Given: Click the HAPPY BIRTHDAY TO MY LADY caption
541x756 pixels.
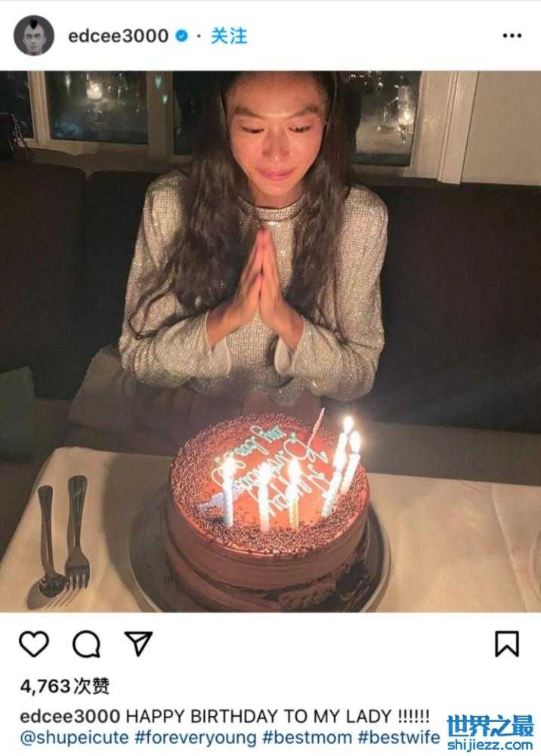Looking at the screenshot, I should click(x=277, y=716).
